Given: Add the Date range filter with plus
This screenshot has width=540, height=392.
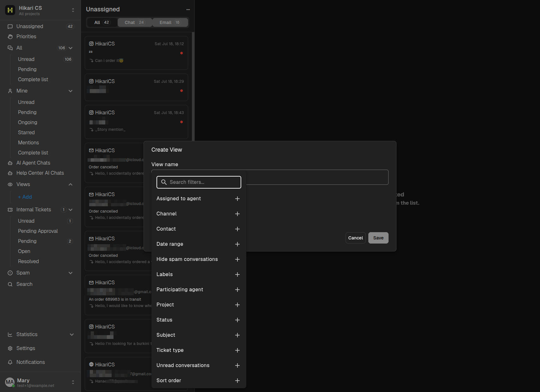Looking at the screenshot, I should pos(237,244).
